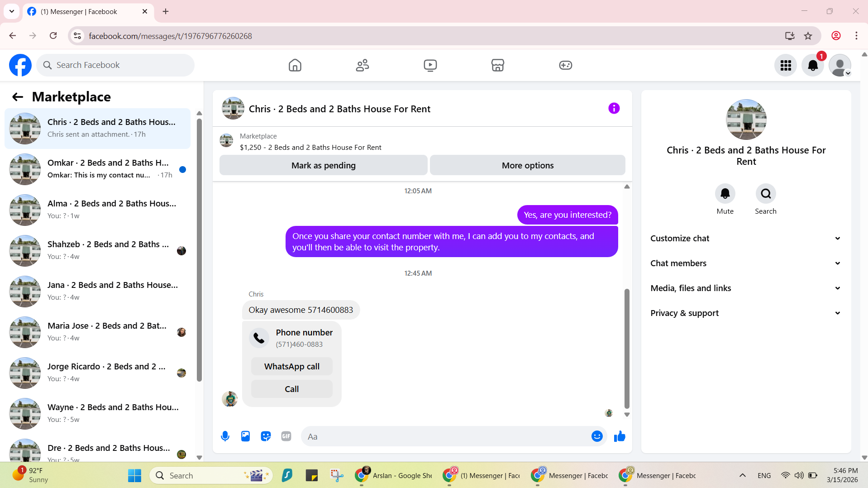Open the Sticky Notes taskbar app
This screenshot has width=868, height=488.
pyautogui.click(x=312, y=476)
